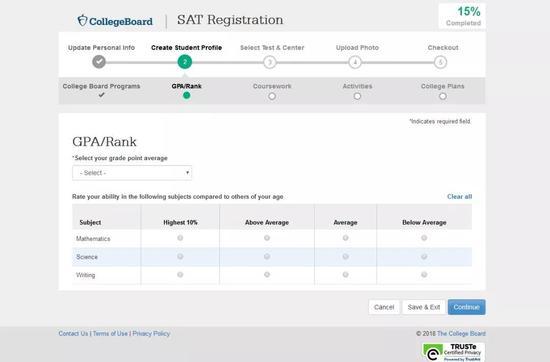Open the grade point average dropdown
The height and width of the screenshot is (362, 550).
click(x=132, y=173)
